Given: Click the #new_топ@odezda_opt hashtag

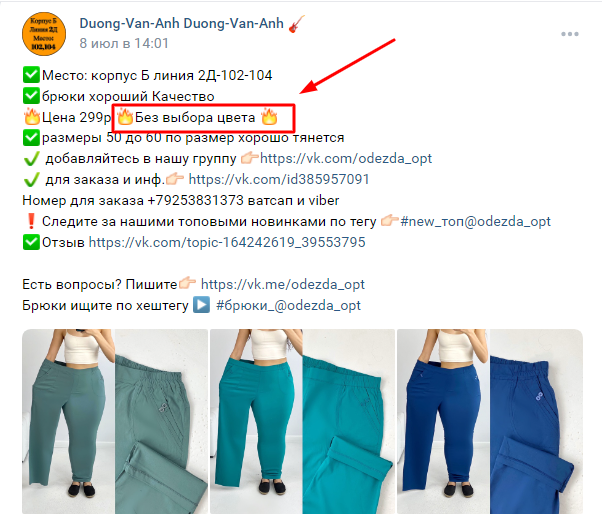Looking at the screenshot, I should pyautogui.click(x=475, y=222).
